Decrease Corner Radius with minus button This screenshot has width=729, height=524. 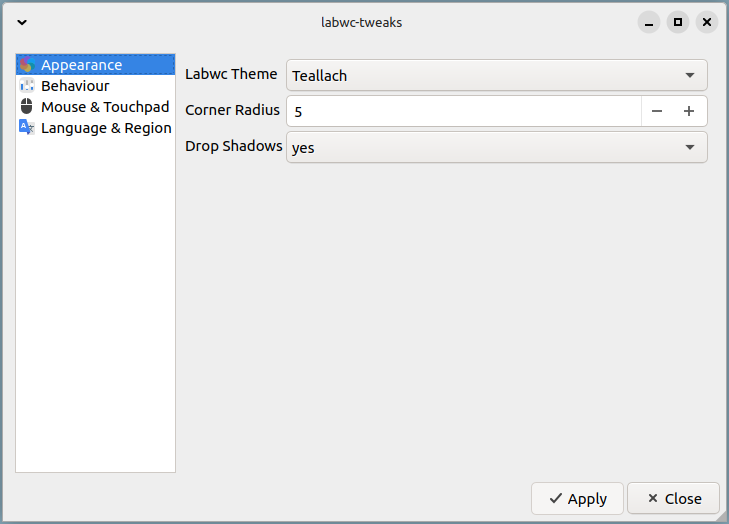(657, 111)
